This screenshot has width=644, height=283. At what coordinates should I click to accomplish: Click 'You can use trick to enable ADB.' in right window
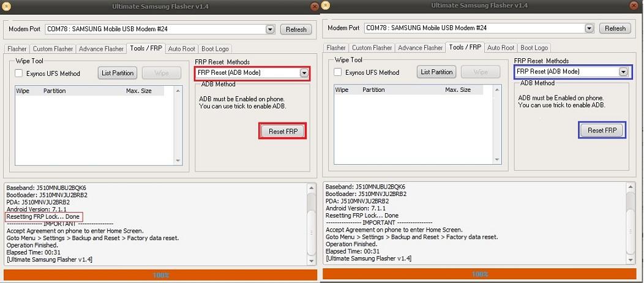(561, 105)
